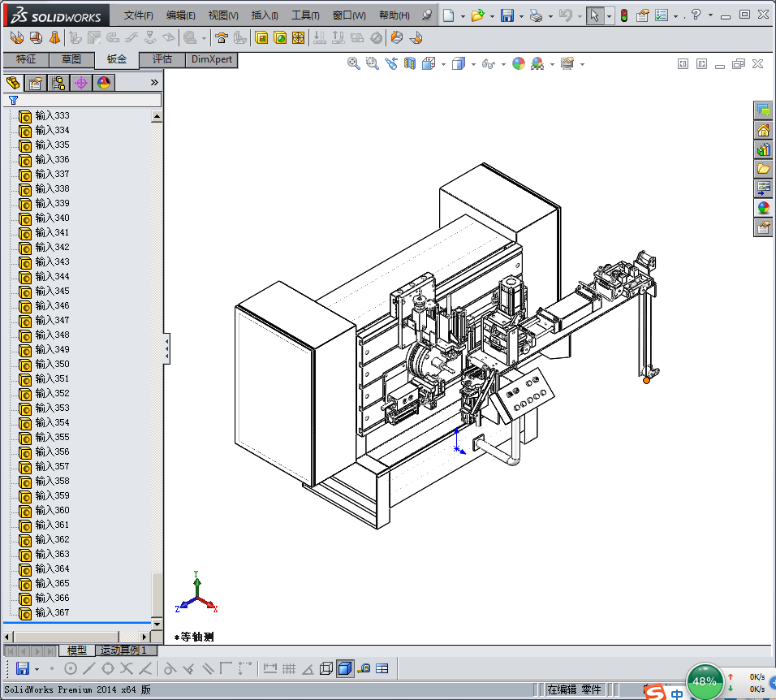Open the DimXpertManager tab icon
Viewport: 776px width, 700px height.
coord(81,83)
